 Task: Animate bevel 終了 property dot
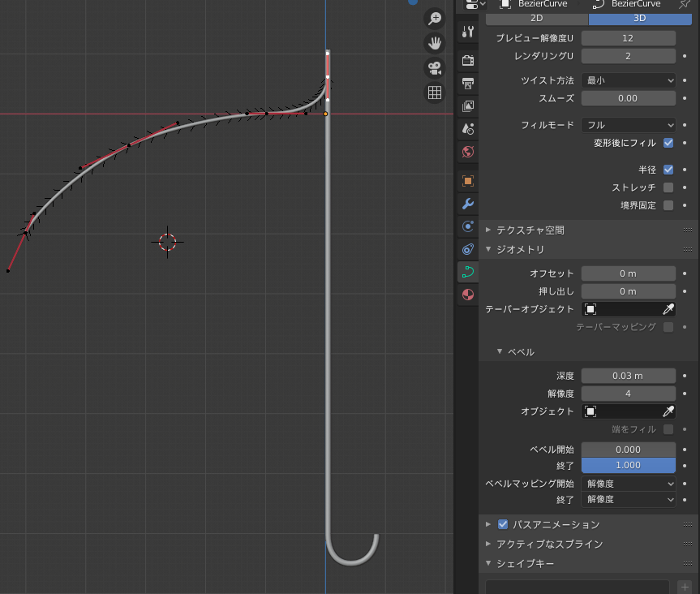(685, 465)
